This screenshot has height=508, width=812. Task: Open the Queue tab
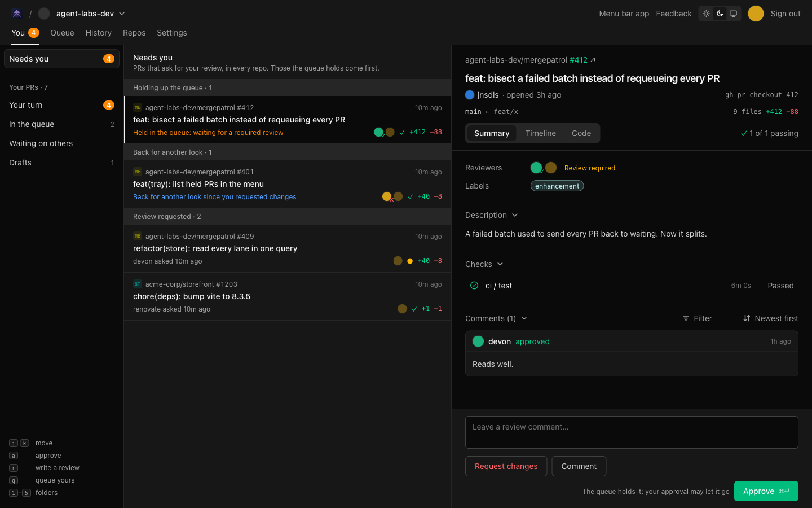click(x=62, y=33)
